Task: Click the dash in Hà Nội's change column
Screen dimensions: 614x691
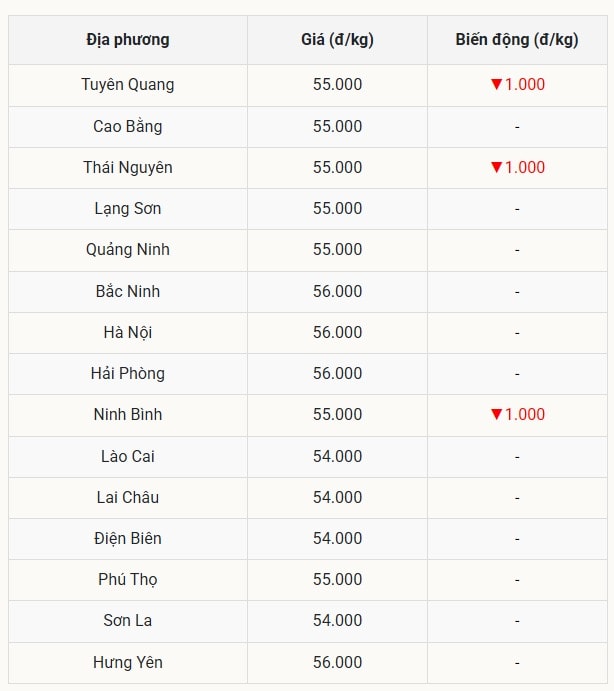Action: tap(517, 332)
